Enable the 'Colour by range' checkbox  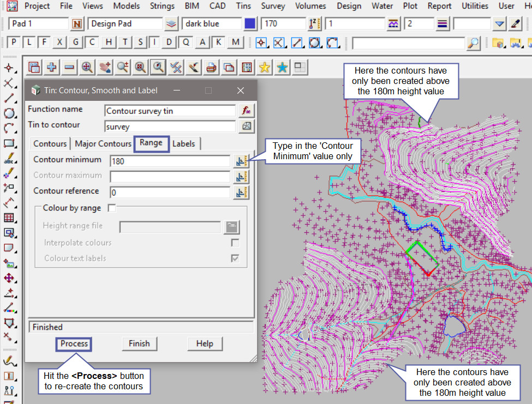[112, 208]
